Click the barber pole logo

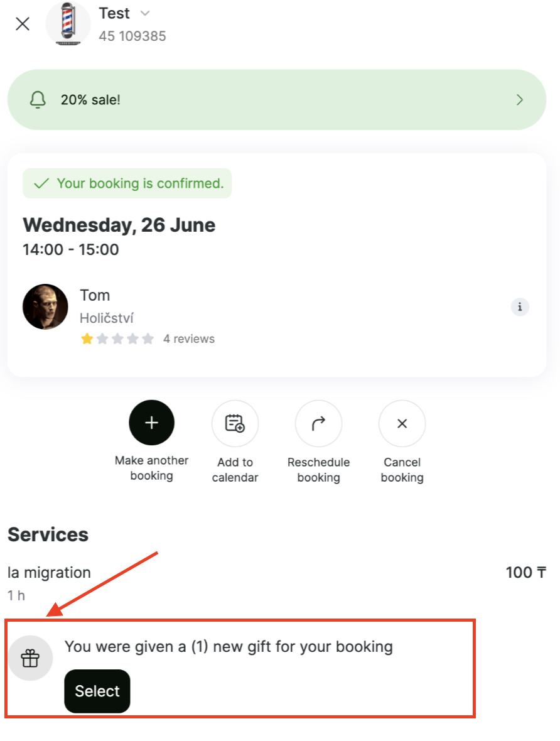coord(68,24)
